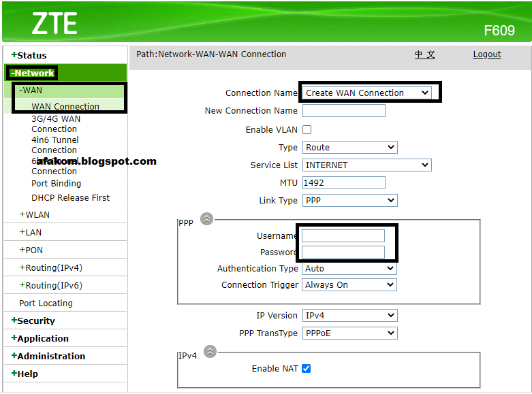This screenshot has height=394, width=532.
Task: Expand the WLAN submenu
Action: click(34, 214)
